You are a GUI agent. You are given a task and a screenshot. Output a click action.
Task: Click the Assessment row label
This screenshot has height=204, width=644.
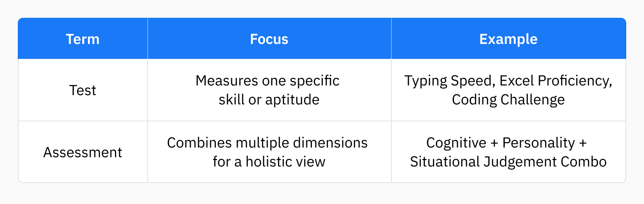coord(83,152)
